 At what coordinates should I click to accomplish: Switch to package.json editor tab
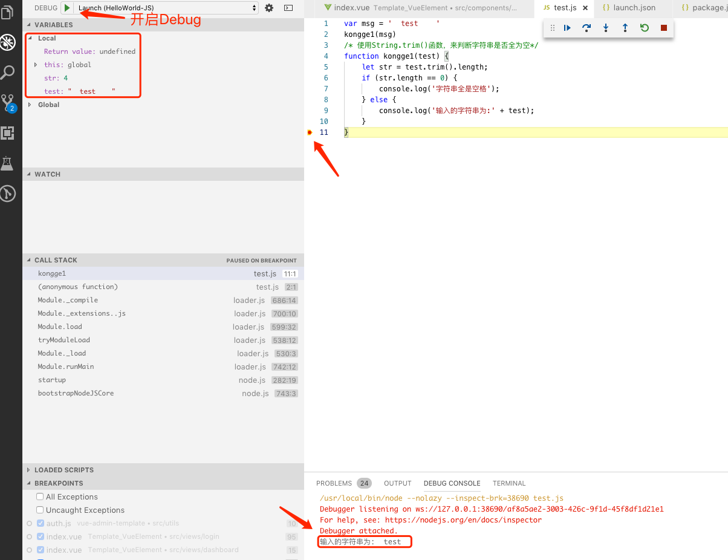701,8
